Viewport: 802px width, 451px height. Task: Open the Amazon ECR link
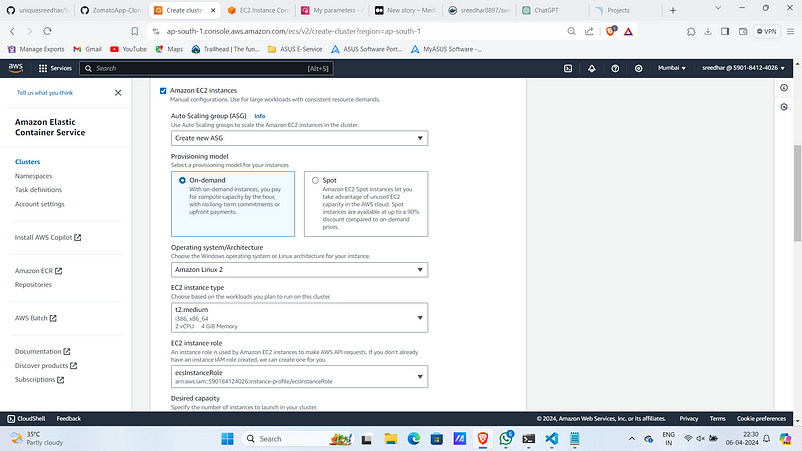pos(38,270)
